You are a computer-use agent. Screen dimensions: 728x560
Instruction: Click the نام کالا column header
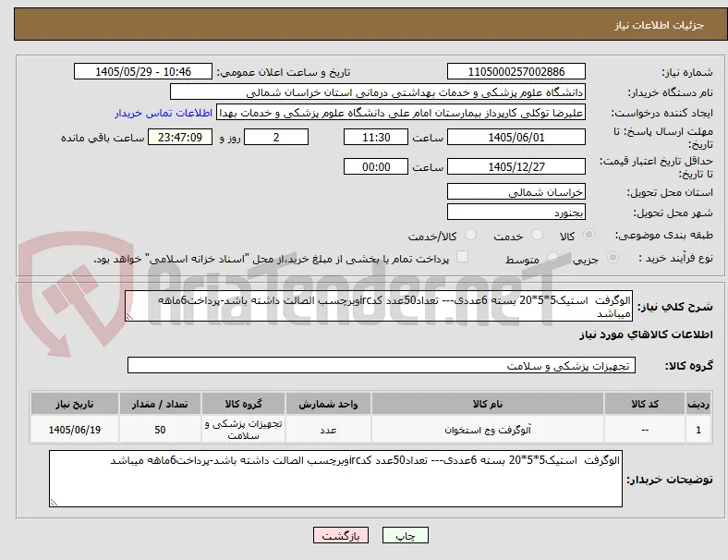pos(488,404)
